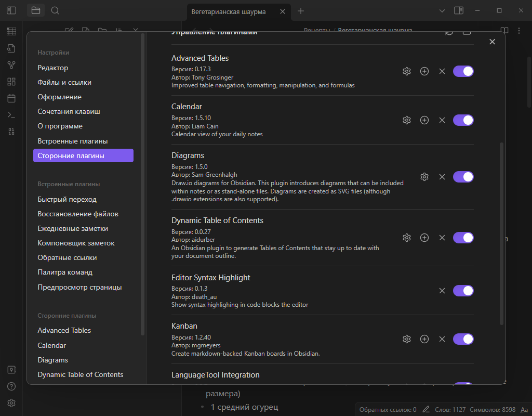
Task: Uninstall Editor Syntax Highlight plugin
Action: 442,291
